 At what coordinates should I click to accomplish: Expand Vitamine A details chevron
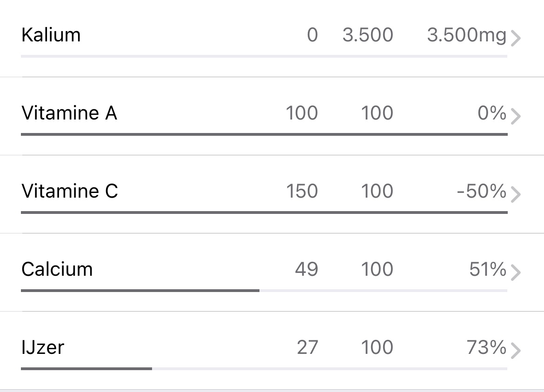coord(515,116)
